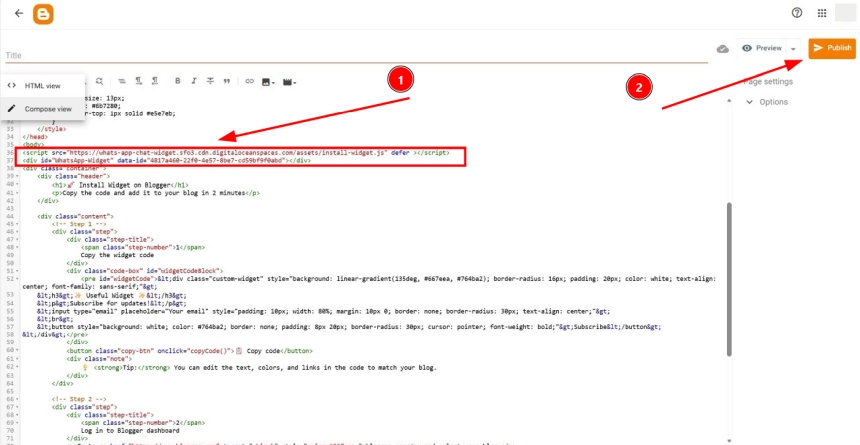Select Compose view from the menu
Image resolution: width=860 pixels, height=445 pixels.
tap(42, 109)
